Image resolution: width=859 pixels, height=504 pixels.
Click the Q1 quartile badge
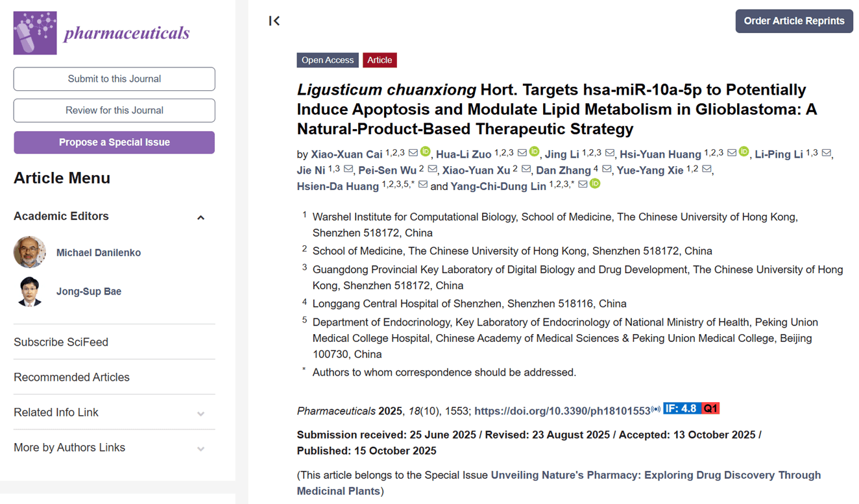coord(710,408)
